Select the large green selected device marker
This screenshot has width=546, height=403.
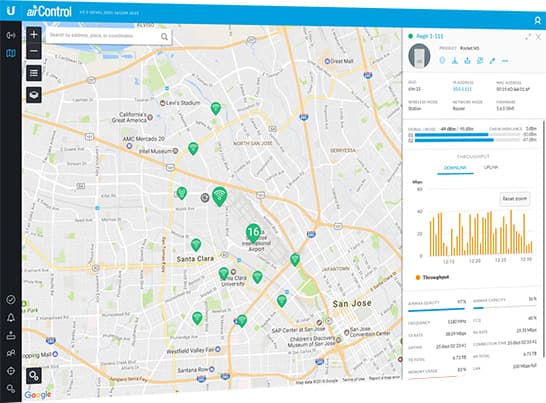(x=219, y=196)
